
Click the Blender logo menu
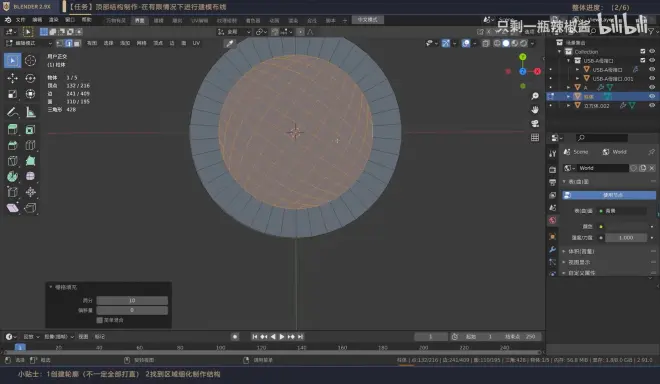click(8, 20)
